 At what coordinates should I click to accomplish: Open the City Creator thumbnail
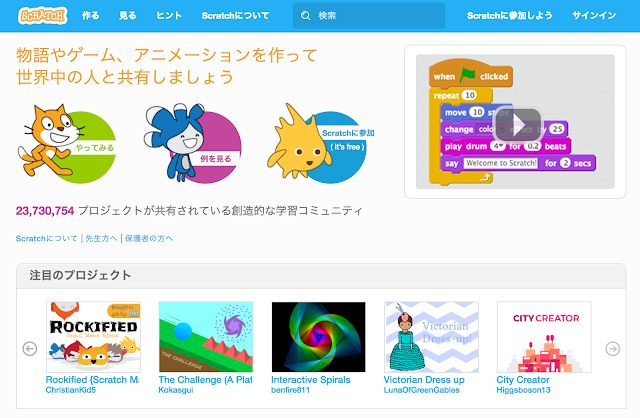coord(544,337)
